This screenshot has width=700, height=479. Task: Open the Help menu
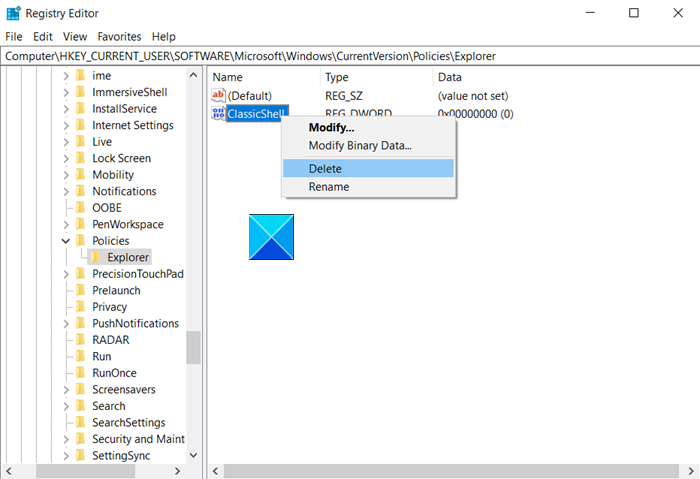pyautogui.click(x=163, y=37)
